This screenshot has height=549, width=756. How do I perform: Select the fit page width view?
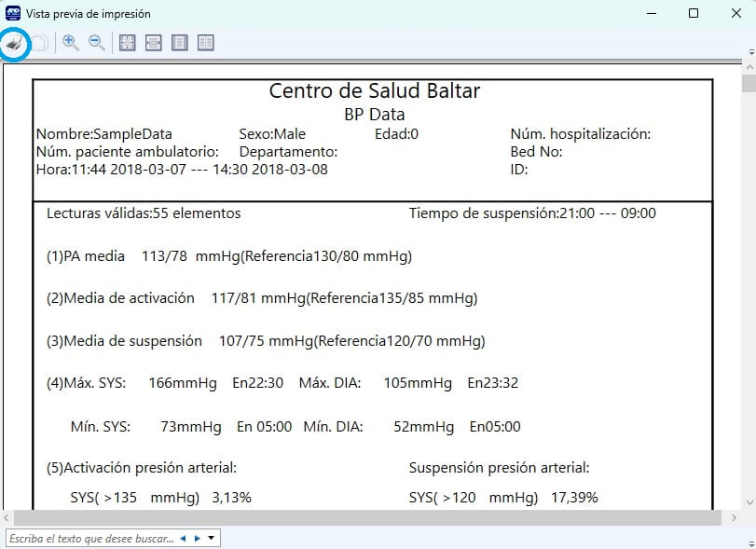(154, 42)
